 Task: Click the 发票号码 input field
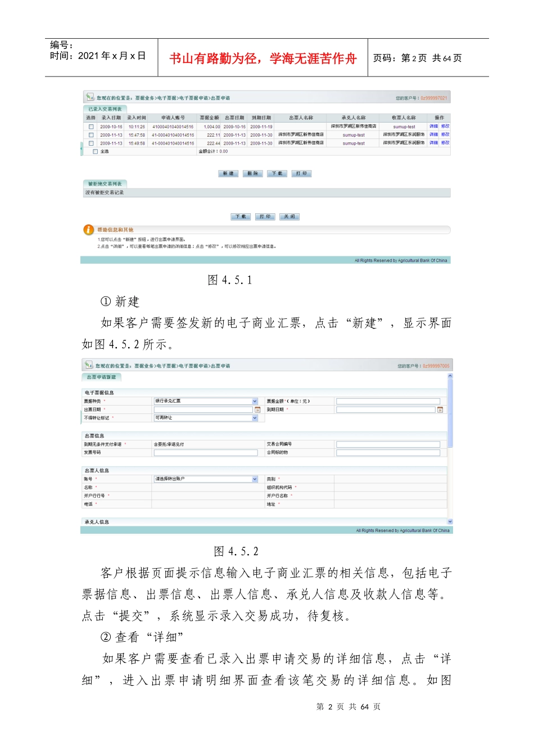click(x=206, y=452)
